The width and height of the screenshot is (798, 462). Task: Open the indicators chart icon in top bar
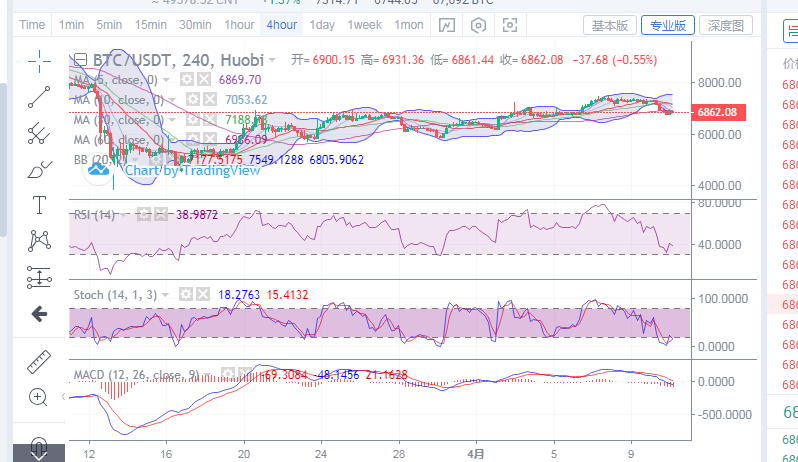pyautogui.click(x=447, y=25)
